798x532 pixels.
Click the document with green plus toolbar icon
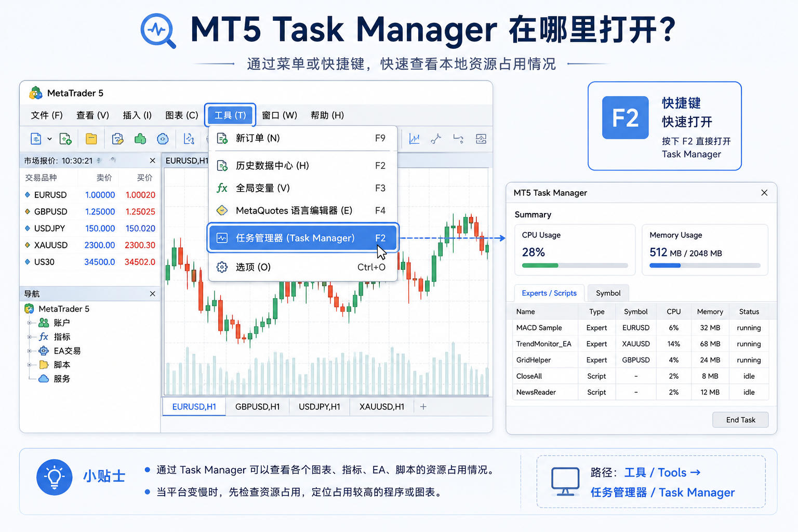65,139
